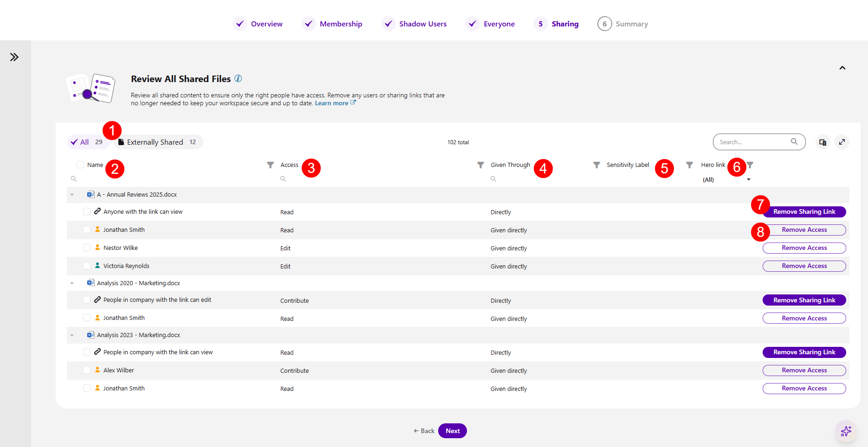Image resolution: width=868 pixels, height=447 pixels.
Task: Click the Next button
Action: point(453,431)
